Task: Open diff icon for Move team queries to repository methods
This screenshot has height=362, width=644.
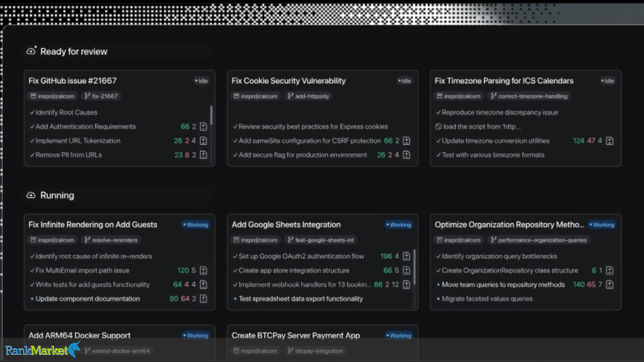Action: click(x=610, y=285)
